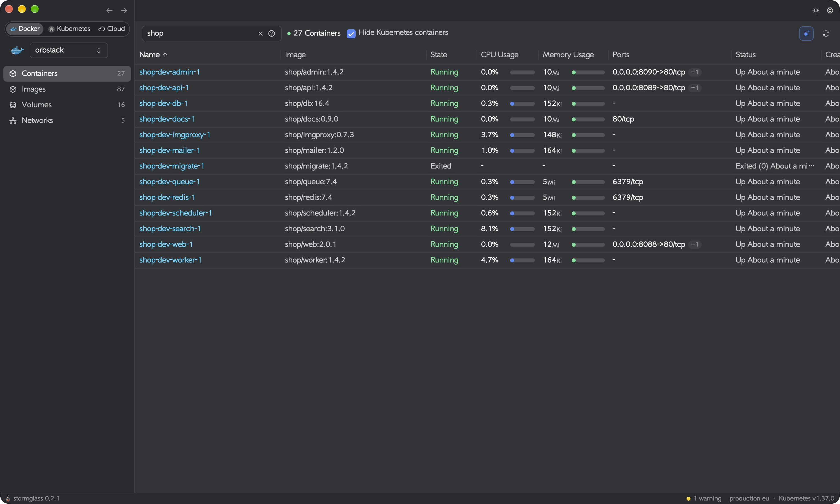The height and width of the screenshot is (504, 840).
Task: Toggle light/dark theme sun icon
Action: (x=816, y=10)
